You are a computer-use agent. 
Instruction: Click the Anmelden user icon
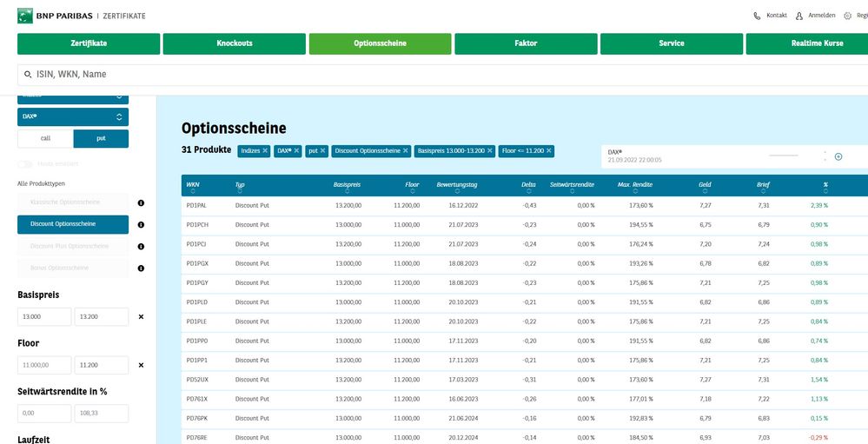tap(798, 16)
